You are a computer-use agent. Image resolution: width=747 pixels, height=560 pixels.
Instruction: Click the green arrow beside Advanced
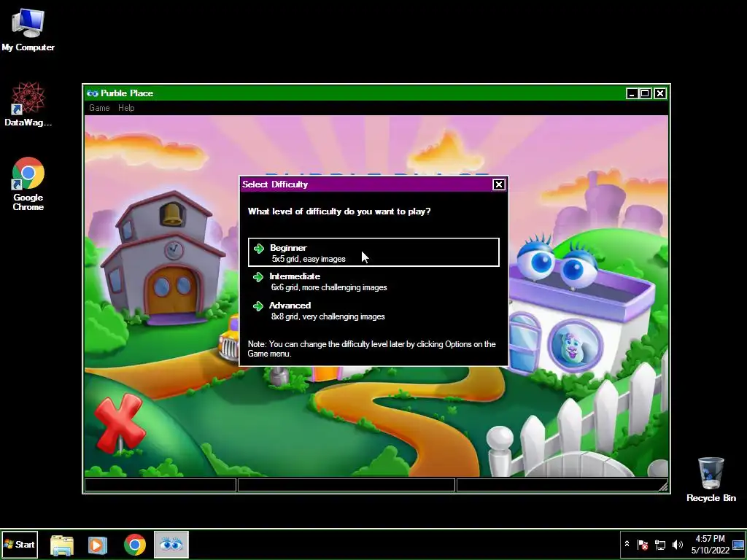point(258,306)
